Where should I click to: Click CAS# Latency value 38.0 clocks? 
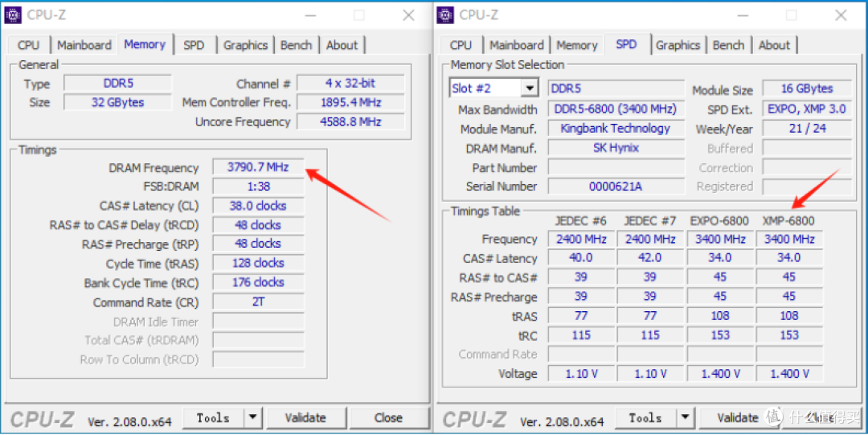[x=259, y=206]
